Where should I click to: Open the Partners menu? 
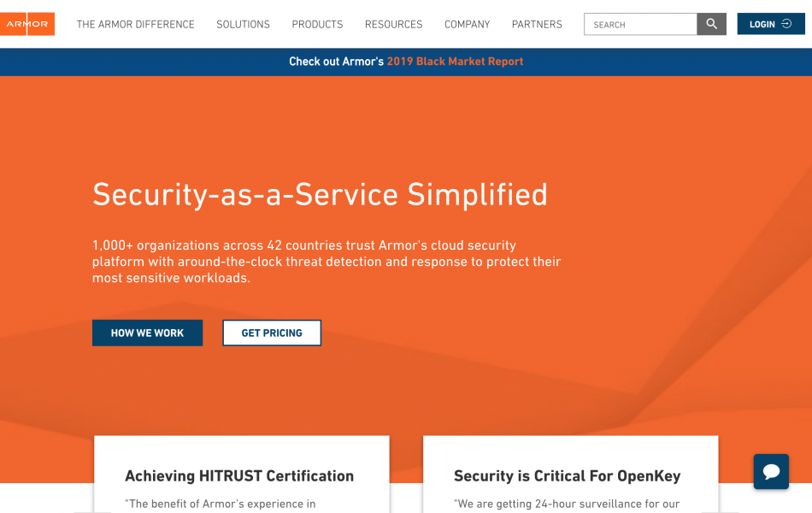pyautogui.click(x=537, y=24)
